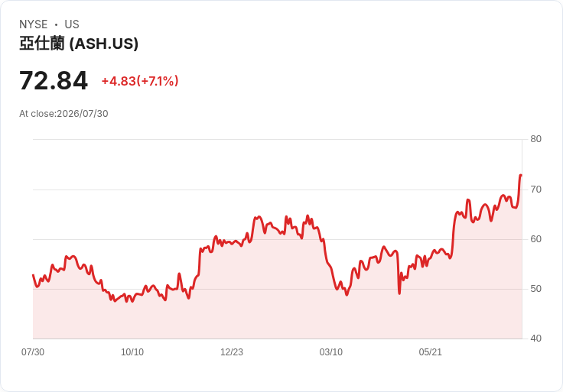Click the 03/10 date axis label
Screen dimensions: 563x392
331,352
